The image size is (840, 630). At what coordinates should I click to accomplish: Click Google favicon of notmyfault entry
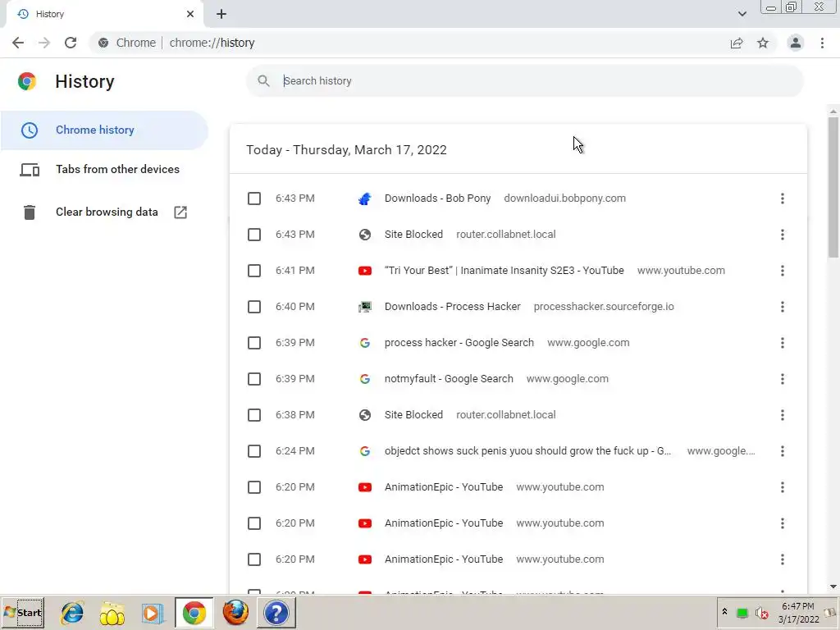point(365,379)
